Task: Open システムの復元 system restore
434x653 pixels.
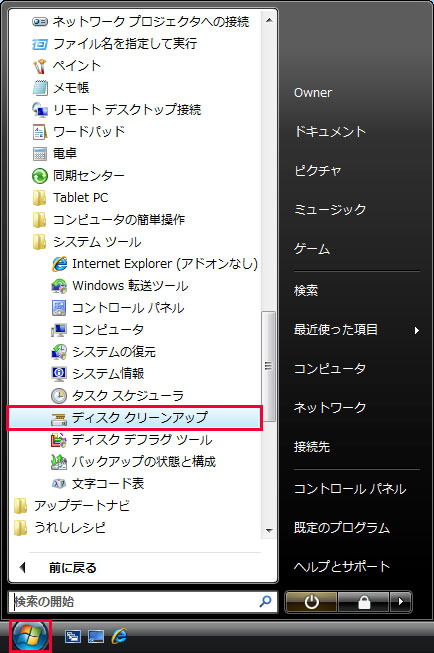Action: point(103,351)
